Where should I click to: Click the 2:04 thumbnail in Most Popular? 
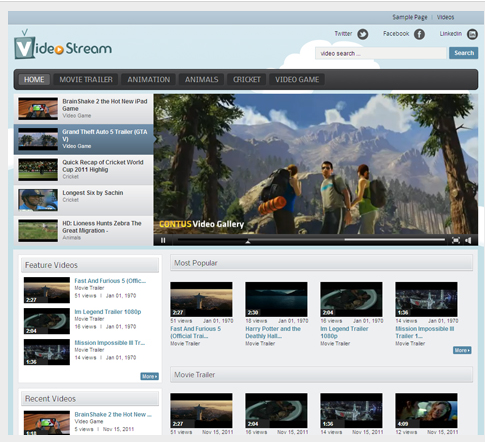click(351, 299)
